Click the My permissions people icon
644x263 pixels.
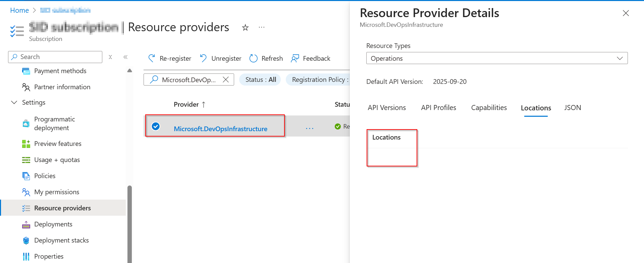[26, 192]
